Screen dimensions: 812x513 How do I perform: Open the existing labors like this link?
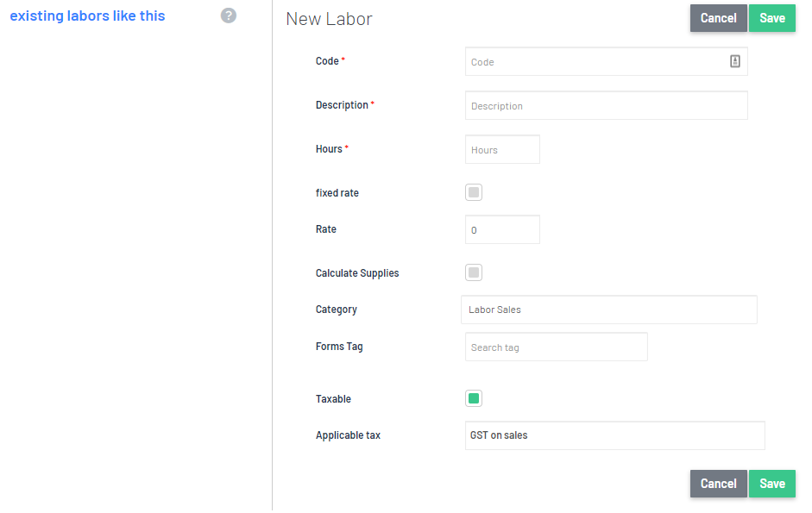click(87, 16)
